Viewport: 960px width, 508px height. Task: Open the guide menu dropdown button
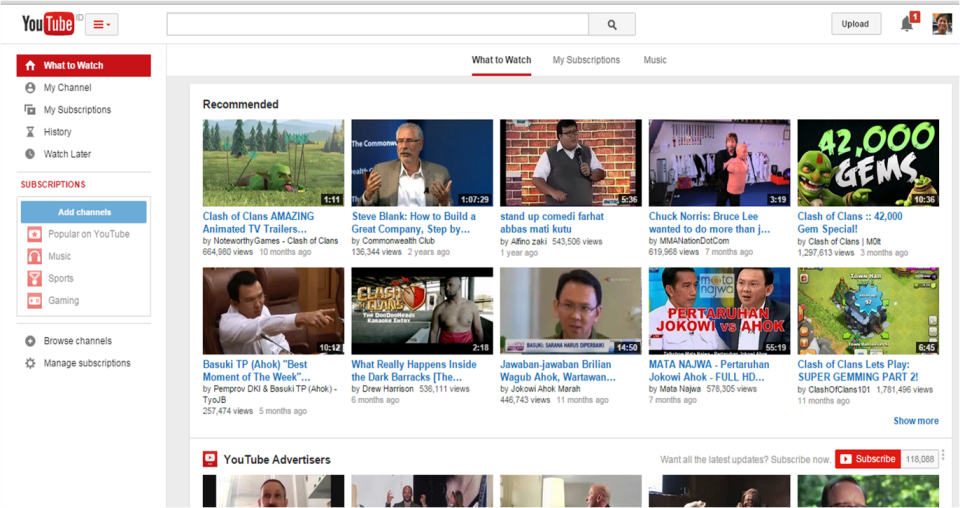(x=102, y=24)
